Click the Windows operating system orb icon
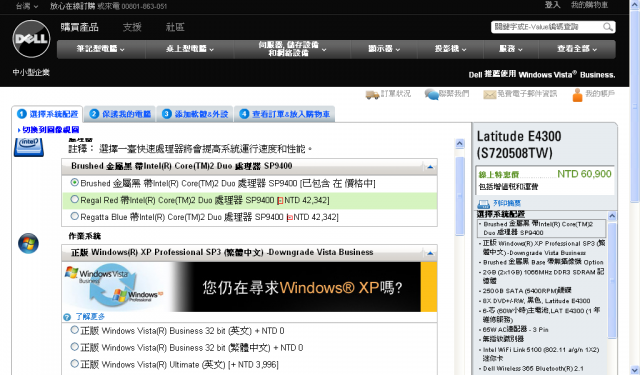The width and height of the screenshot is (640, 375). (x=28, y=243)
